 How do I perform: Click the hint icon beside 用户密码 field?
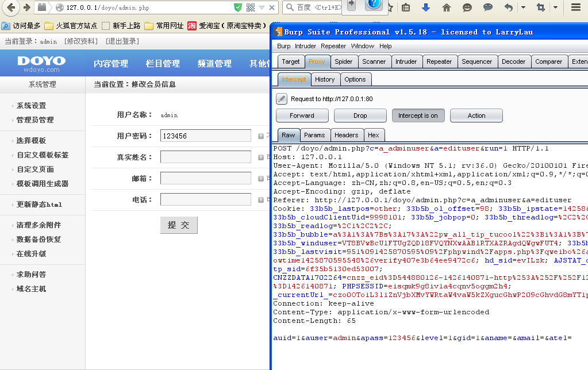pyautogui.click(x=260, y=136)
